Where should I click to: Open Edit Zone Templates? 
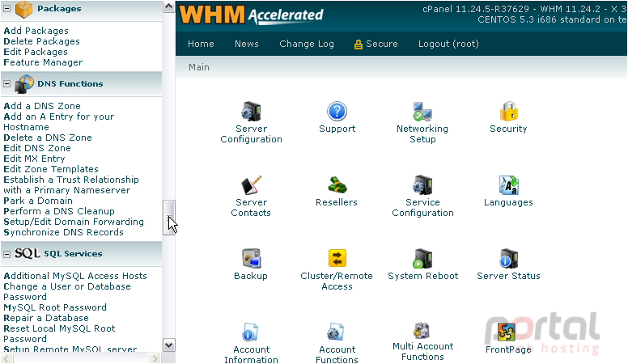51,169
